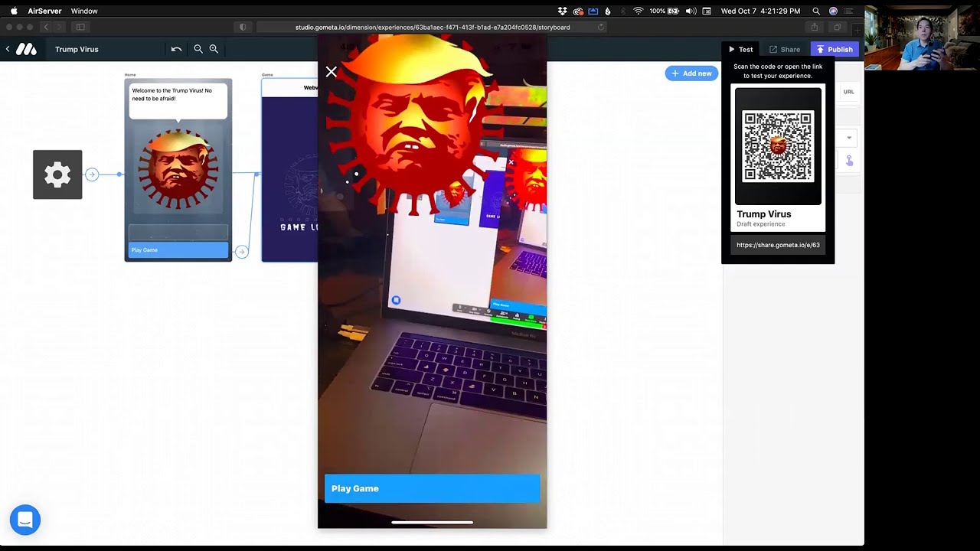Open Spotlight search in menu bar
The image size is (980, 551).
click(816, 11)
